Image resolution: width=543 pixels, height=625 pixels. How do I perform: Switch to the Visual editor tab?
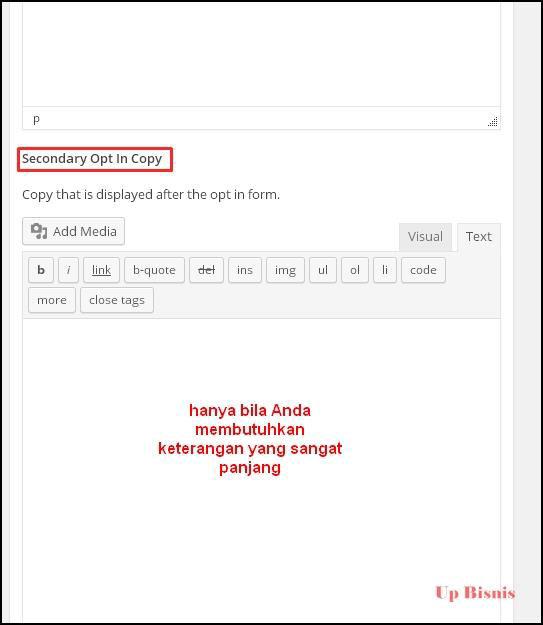[x=425, y=237]
